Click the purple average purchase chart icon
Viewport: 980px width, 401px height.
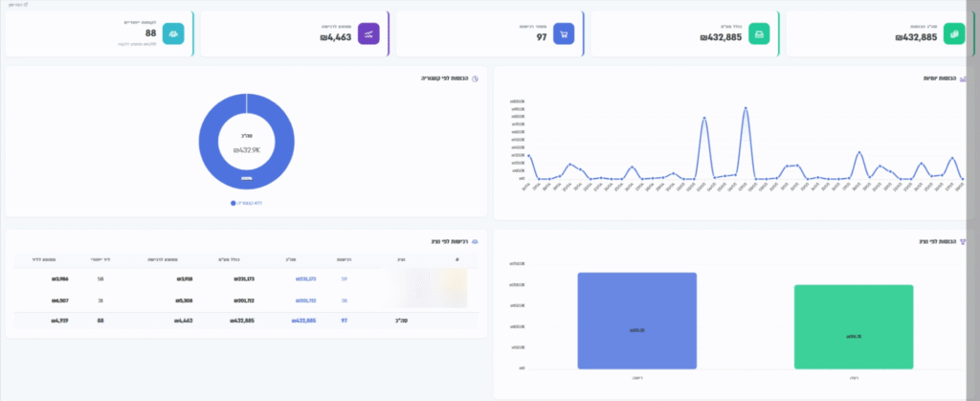[x=368, y=33]
